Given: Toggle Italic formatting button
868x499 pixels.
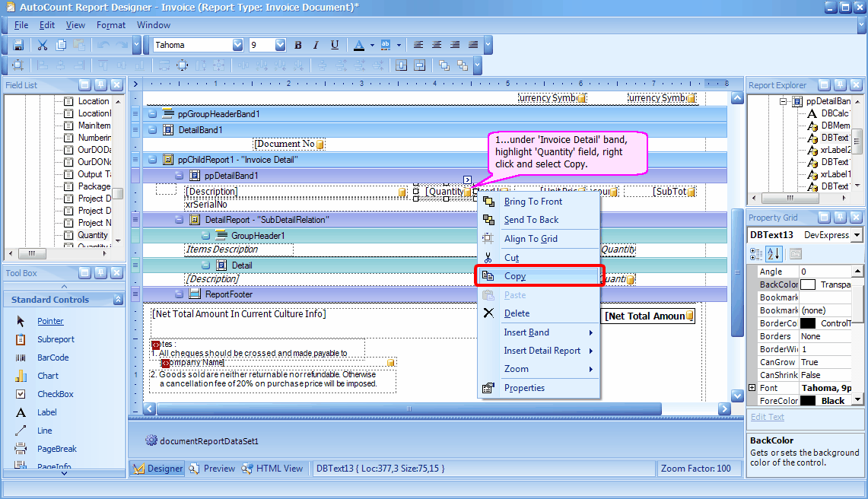Looking at the screenshot, I should (316, 45).
